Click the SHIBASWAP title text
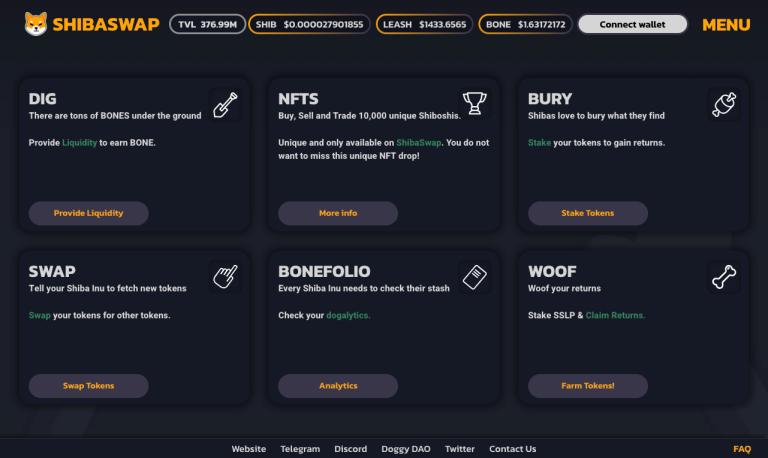 [106, 24]
